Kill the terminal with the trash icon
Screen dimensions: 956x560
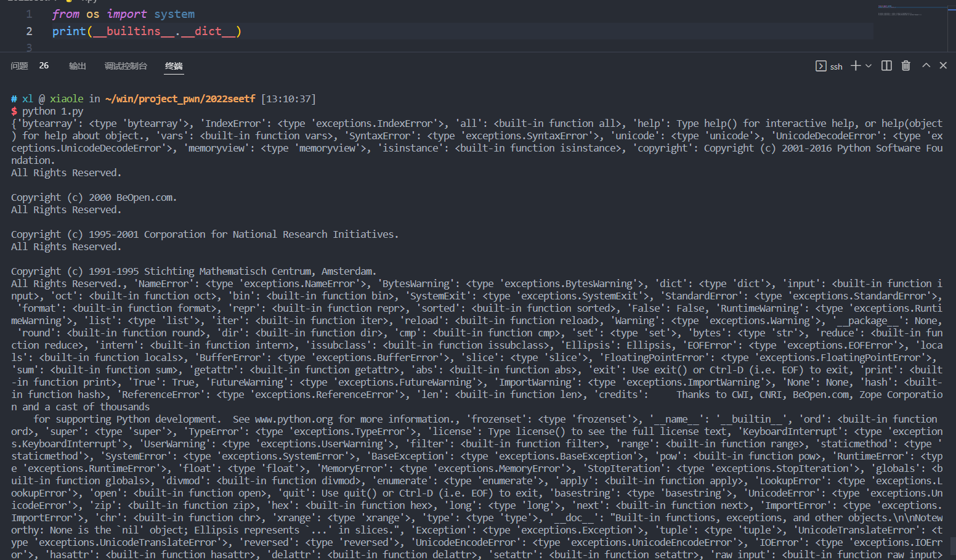(x=905, y=65)
